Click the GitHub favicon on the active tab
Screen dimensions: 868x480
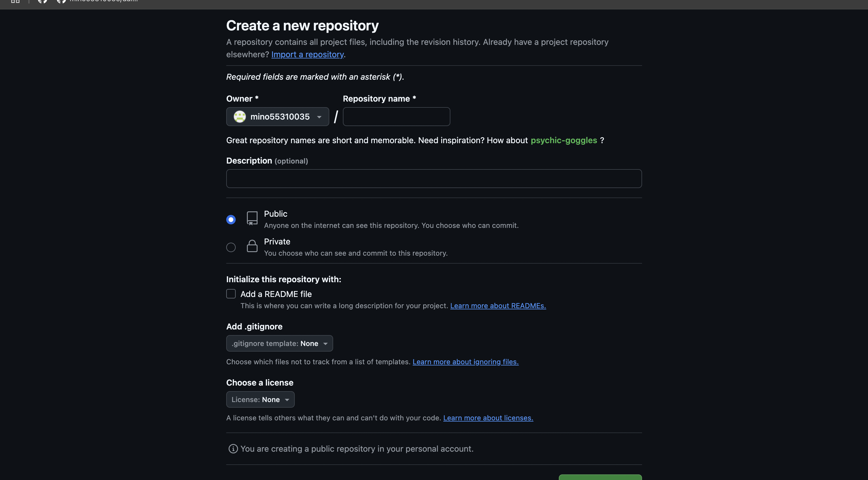(x=61, y=1)
